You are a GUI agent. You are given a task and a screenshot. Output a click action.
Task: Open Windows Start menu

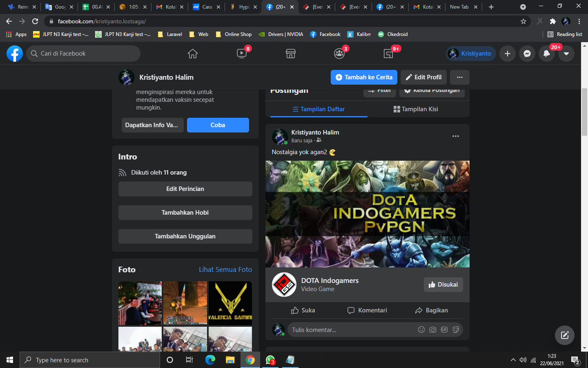pos(10,360)
